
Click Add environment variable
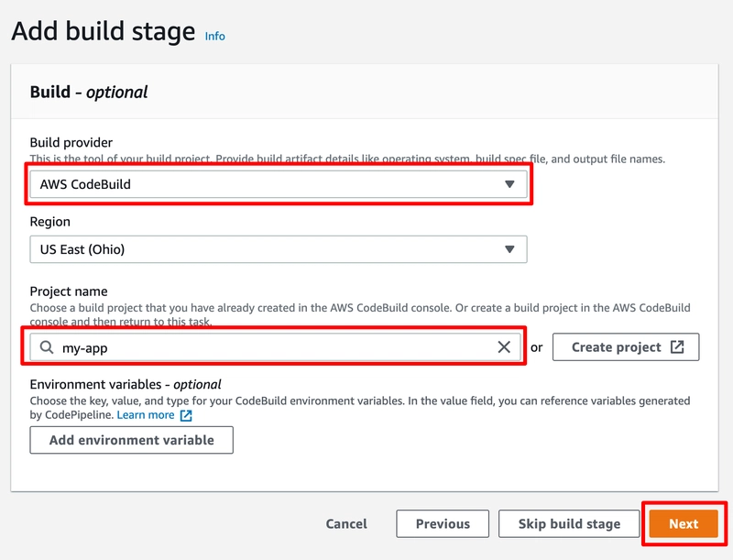(131, 440)
